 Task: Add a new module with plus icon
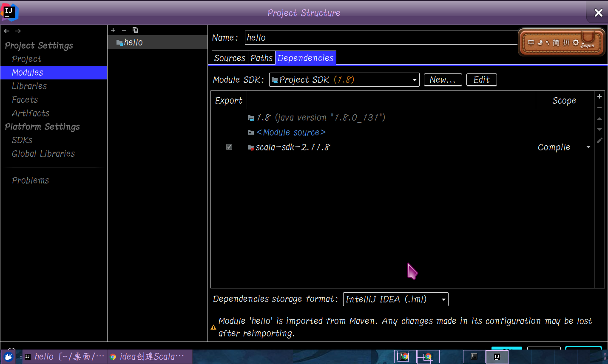click(113, 30)
